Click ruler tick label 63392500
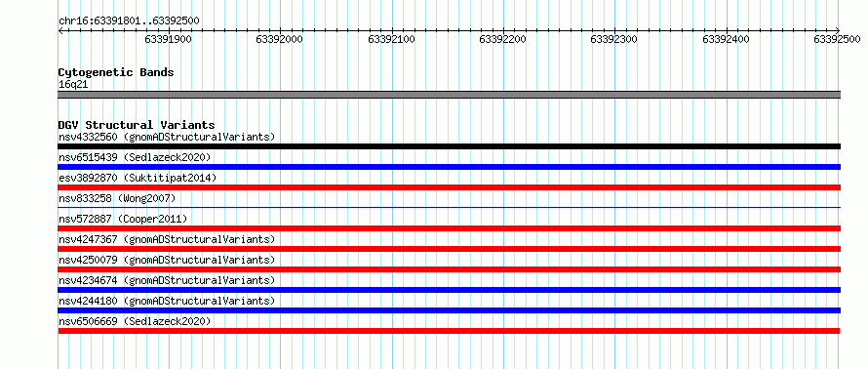This screenshot has height=369, width=868. pyautogui.click(x=838, y=39)
